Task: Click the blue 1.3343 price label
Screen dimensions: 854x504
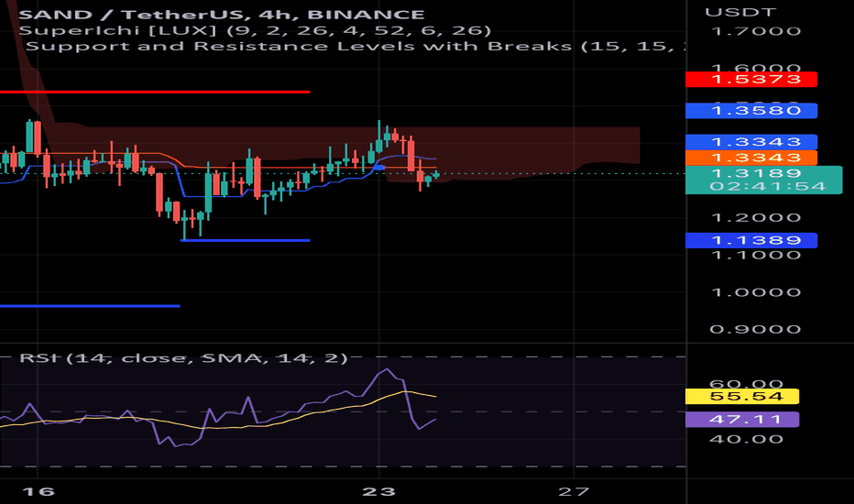Action: coord(751,142)
